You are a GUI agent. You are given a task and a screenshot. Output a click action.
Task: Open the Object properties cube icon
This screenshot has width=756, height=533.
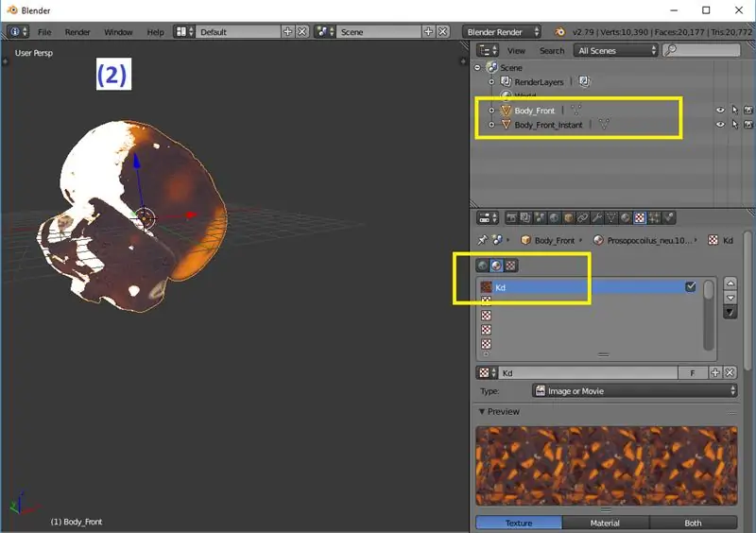pyautogui.click(x=567, y=217)
